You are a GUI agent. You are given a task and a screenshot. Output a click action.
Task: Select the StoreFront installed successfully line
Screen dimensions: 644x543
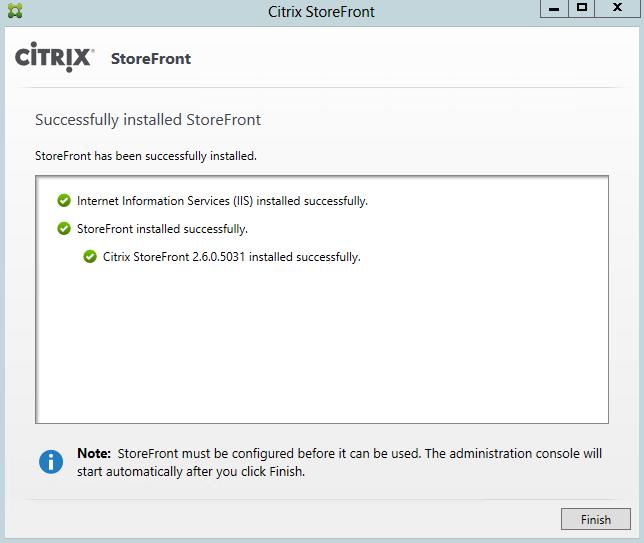[x=162, y=229]
